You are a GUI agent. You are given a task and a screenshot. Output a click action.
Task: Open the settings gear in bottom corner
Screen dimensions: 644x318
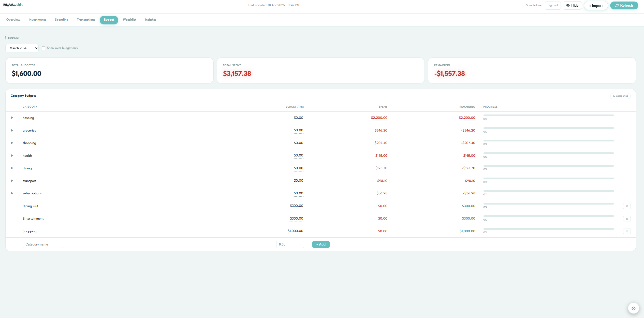(x=634, y=308)
